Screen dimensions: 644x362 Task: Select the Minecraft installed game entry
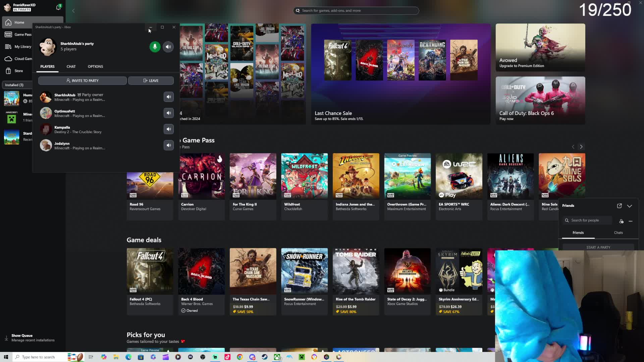17,117
